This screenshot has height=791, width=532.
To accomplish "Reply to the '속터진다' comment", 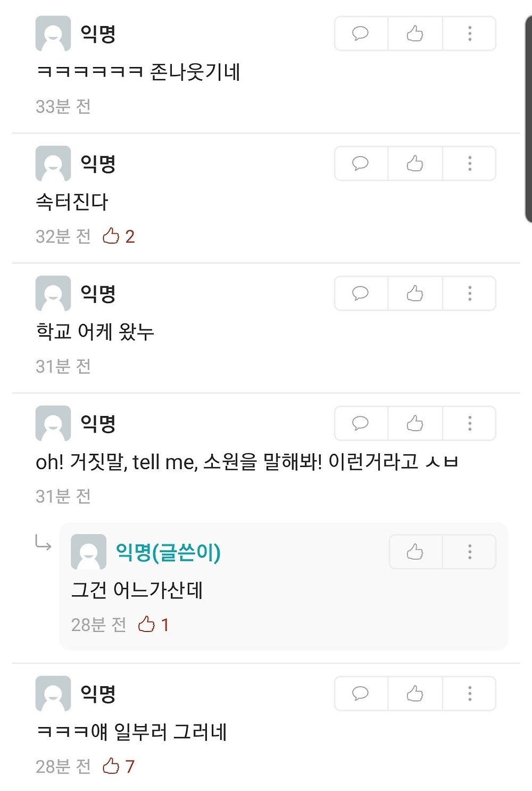I will click(361, 163).
